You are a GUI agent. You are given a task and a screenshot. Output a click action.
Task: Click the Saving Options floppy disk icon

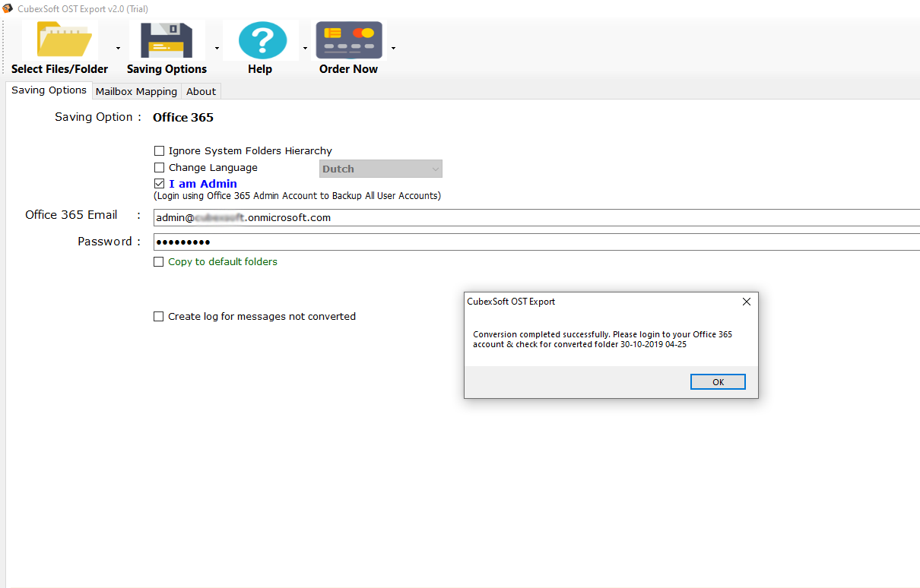click(167, 41)
